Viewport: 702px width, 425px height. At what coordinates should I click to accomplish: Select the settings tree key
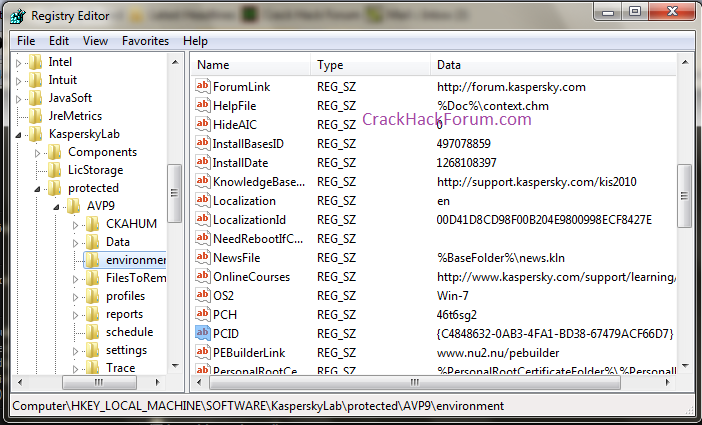126,350
